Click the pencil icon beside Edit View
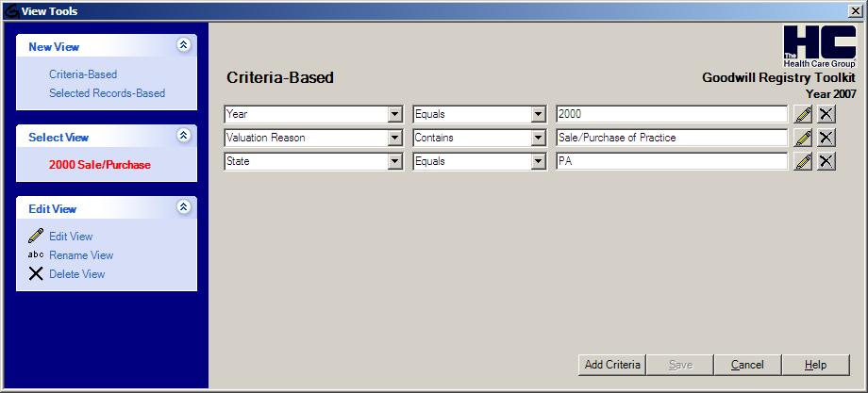Screen dimensions: 868x393 tap(36, 236)
